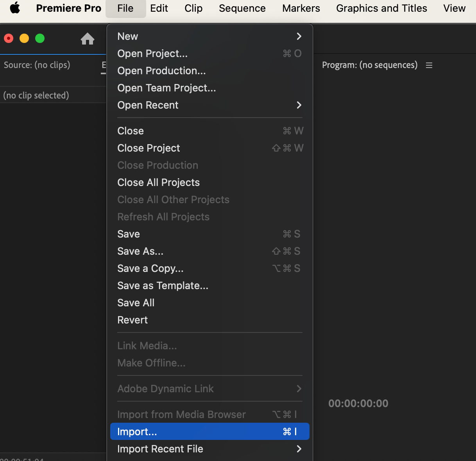
Task: Open the Markers menu
Action: click(301, 8)
